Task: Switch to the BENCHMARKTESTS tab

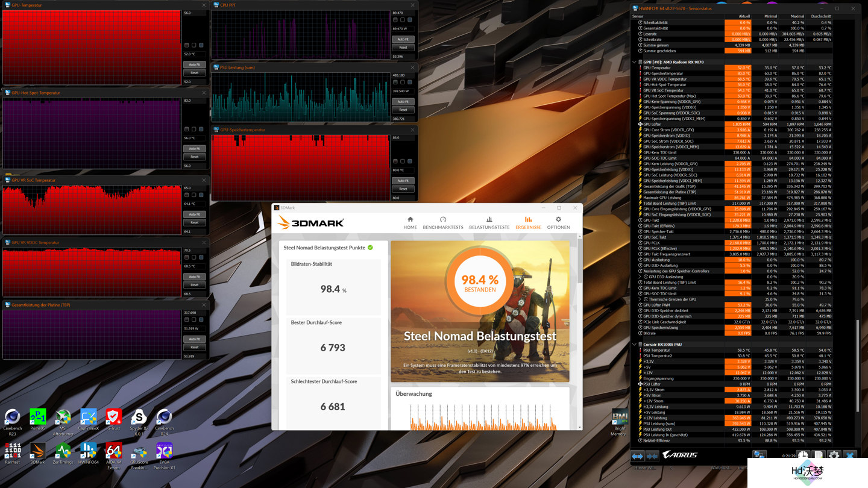Action: click(x=443, y=223)
